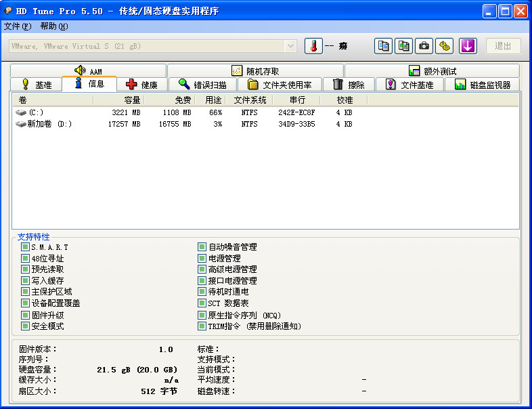Viewport: 532px width, 409px height.
Task: Maximize the HD Tune Pro window
Action: tap(505, 12)
